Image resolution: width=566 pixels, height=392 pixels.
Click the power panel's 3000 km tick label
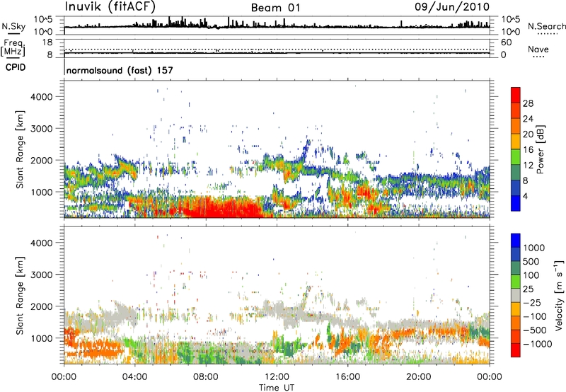[x=41, y=129]
